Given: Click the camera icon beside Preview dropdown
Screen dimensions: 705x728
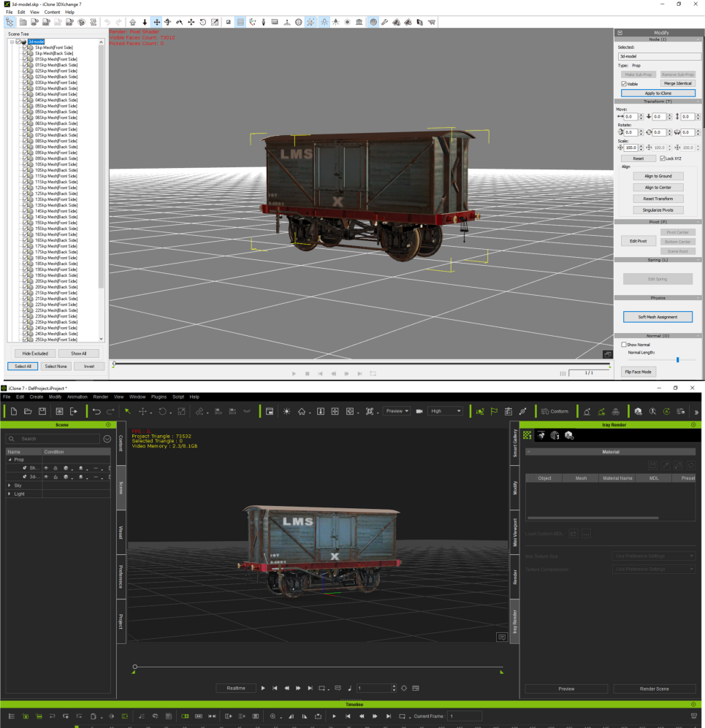Looking at the screenshot, I should tap(419, 411).
